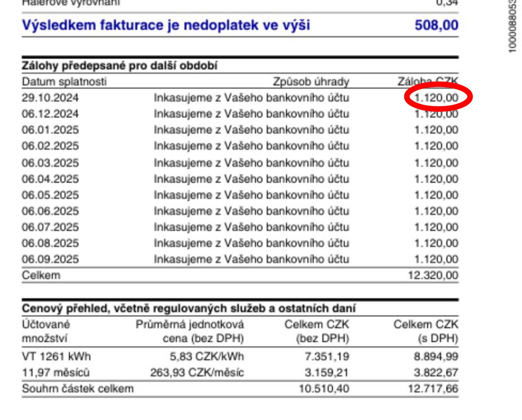Viewport: 522px width, 420px height.
Task: Click the summary total 10.510,40
Action: point(324,389)
